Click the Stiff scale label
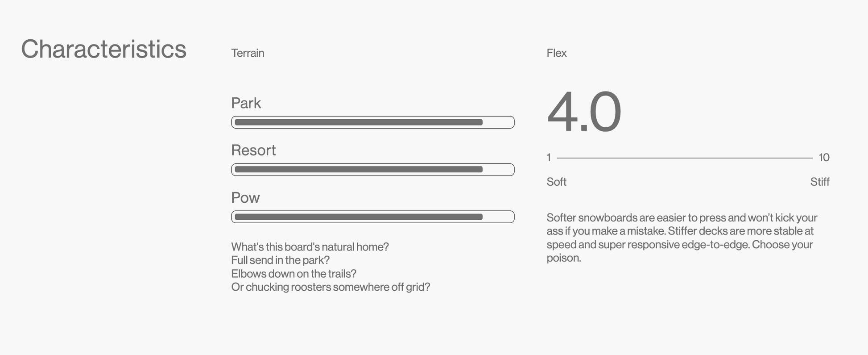This screenshot has width=868, height=355. pyautogui.click(x=819, y=182)
